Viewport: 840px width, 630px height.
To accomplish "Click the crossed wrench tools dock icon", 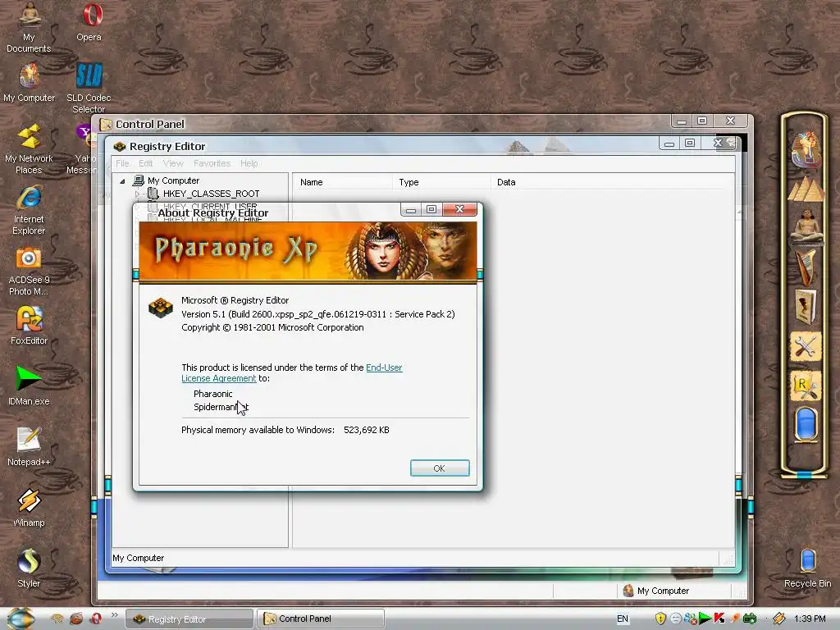I will (806, 346).
